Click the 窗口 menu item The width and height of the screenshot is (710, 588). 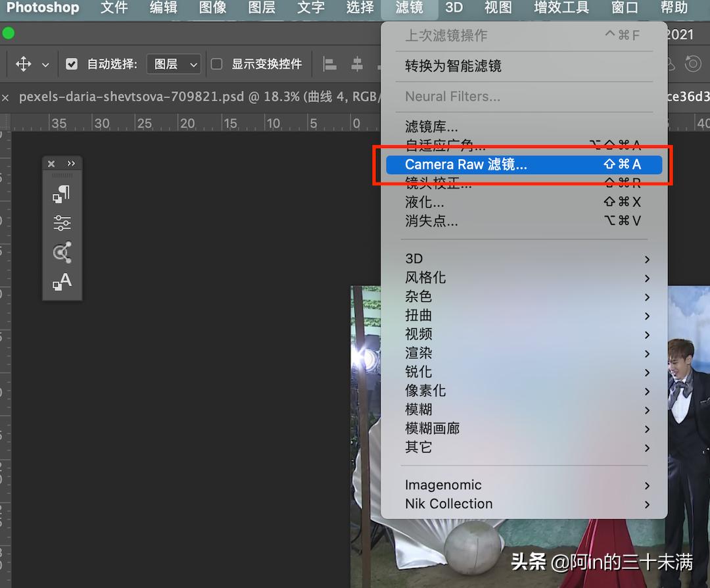[x=624, y=8]
